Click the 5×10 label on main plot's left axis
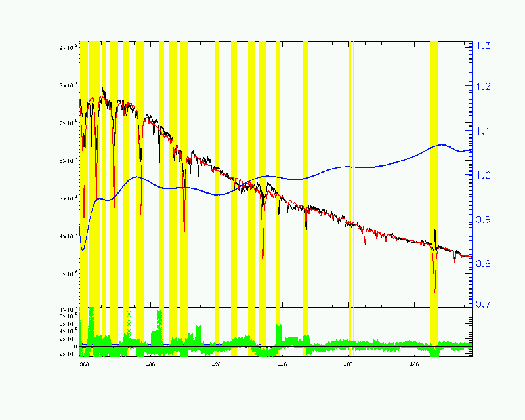 click(69, 198)
